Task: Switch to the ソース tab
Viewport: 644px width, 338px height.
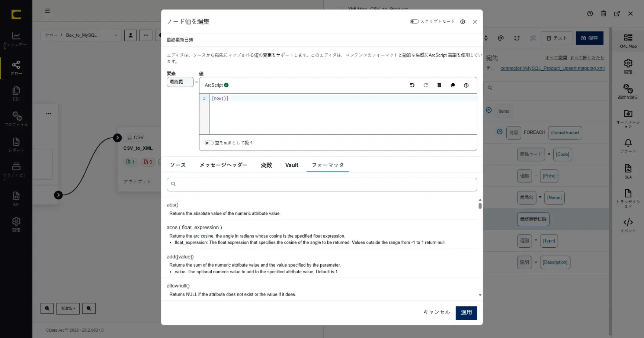Action: [x=178, y=165]
